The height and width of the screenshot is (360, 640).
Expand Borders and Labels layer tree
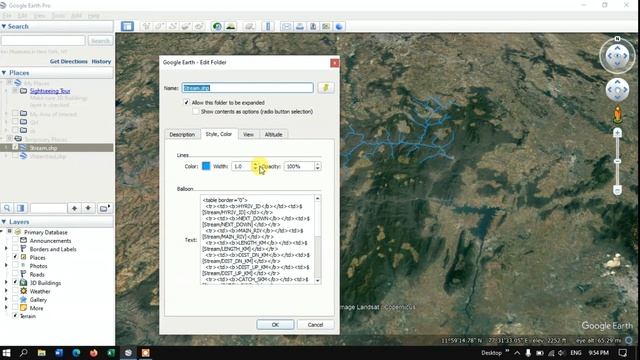6,249
